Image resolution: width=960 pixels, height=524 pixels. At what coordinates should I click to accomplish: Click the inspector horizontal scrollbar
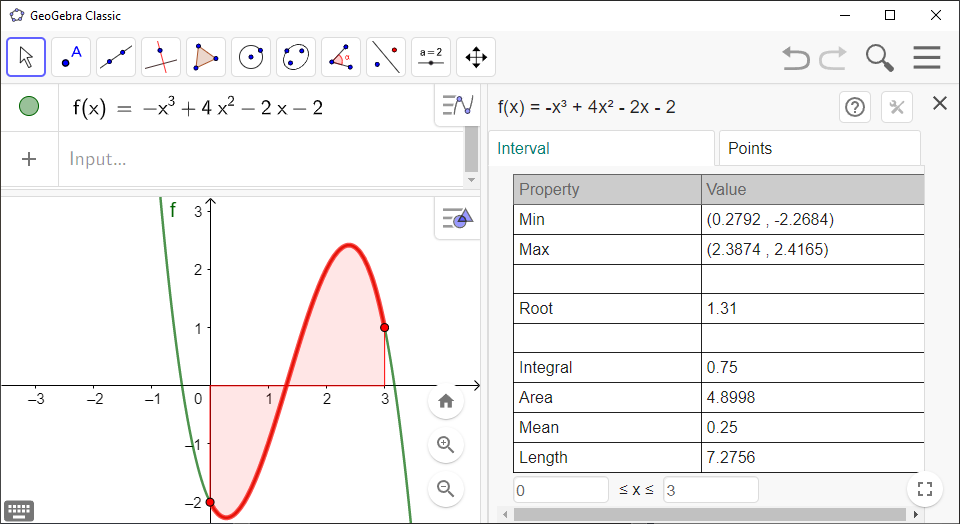pos(709,514)
